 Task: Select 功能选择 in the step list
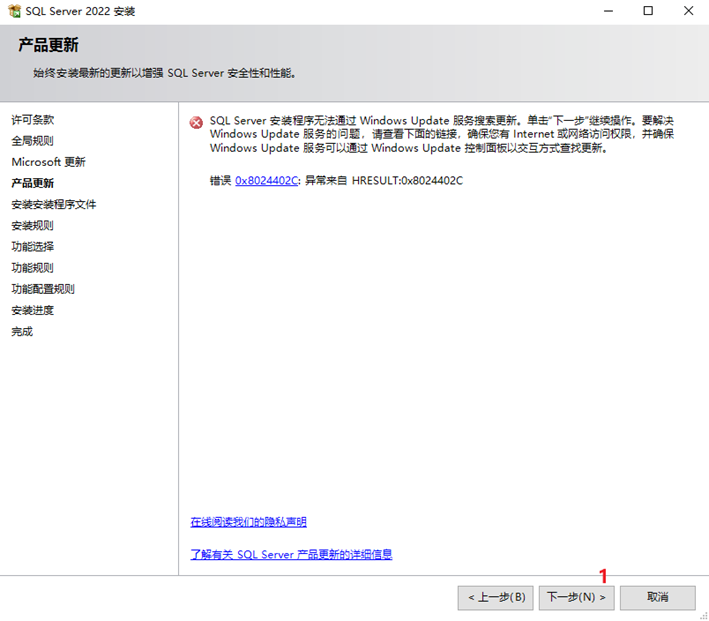(x=33, y=247)
